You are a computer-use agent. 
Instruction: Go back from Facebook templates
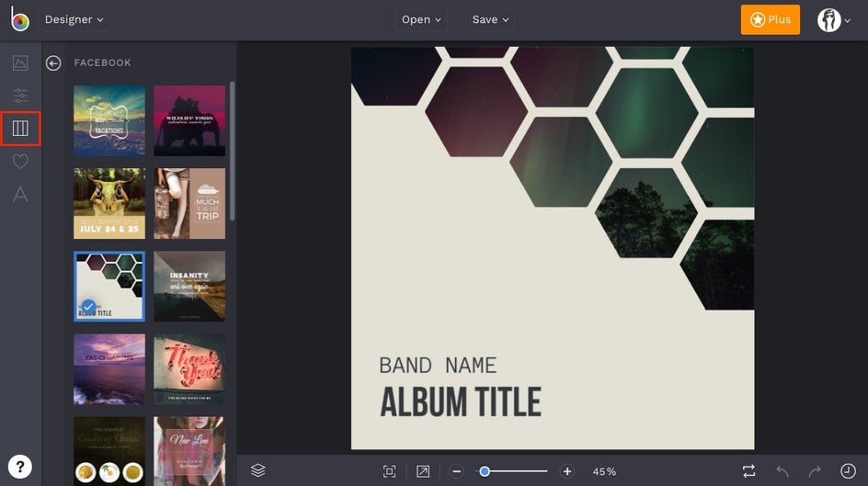tap(53, 63)
